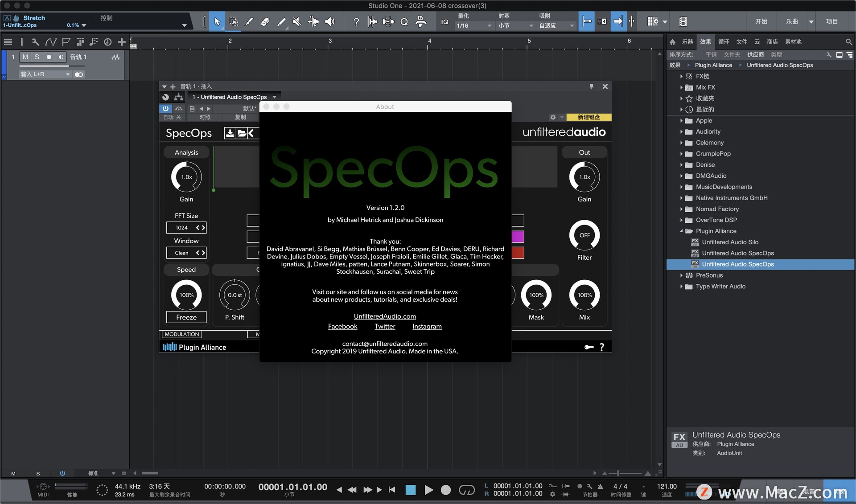Expand the PreSonus folder

(x=681, y=275)
